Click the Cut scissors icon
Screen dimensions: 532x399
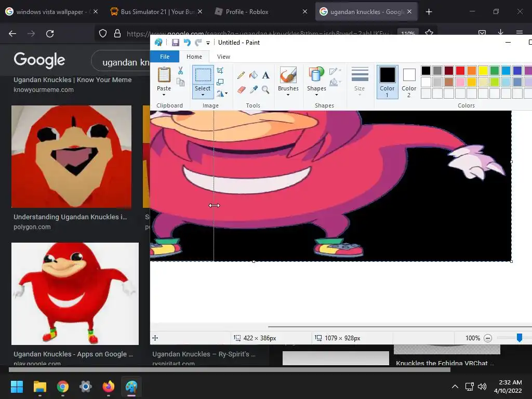(180, 71)
